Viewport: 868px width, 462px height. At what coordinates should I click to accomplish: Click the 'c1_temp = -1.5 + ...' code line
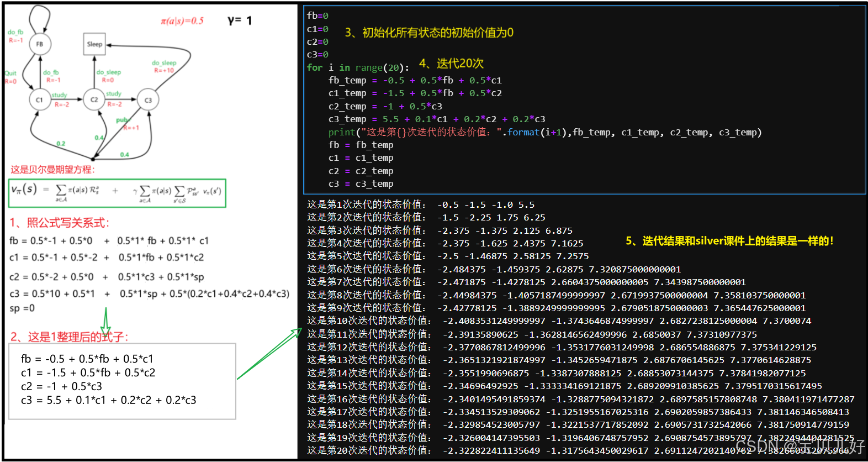(415, 93)
